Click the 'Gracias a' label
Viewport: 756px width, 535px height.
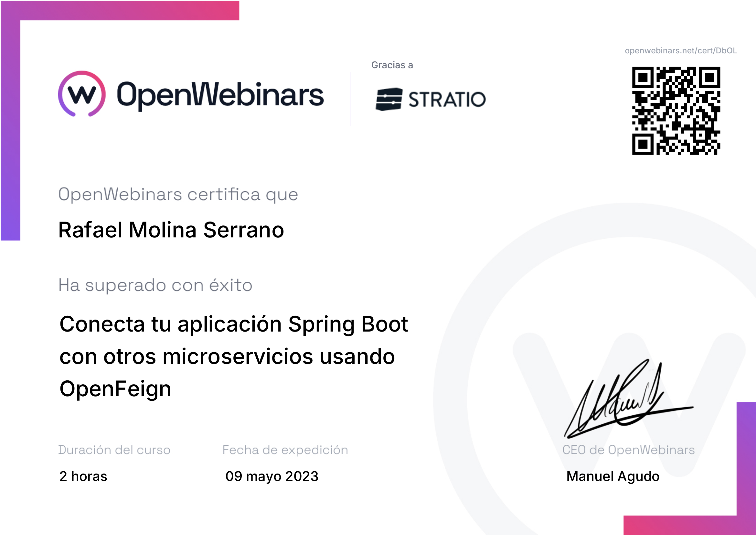click(x=392, y=65)
